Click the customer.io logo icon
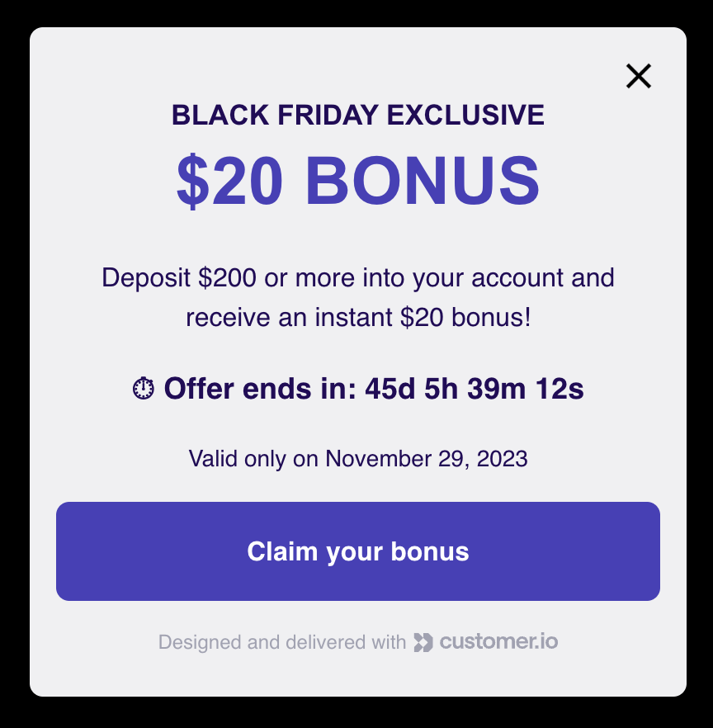Screen dimensions: 713x728 click(x=423, y=642)
